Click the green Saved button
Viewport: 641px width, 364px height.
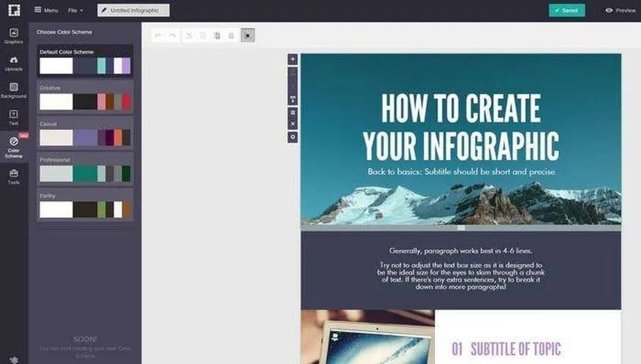(x=567, y=11)
